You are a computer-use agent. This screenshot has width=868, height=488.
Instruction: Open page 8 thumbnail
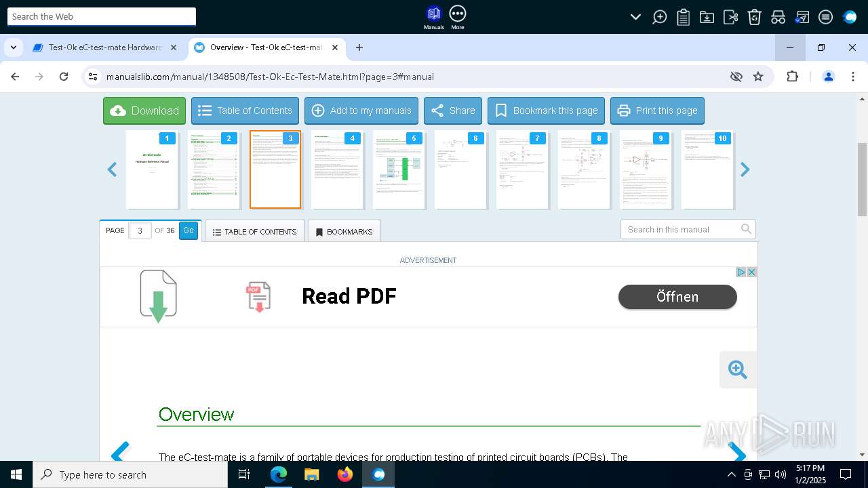pyautogui.click(x=584, y=169)
